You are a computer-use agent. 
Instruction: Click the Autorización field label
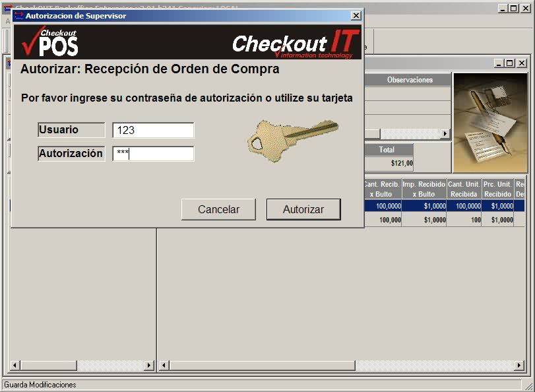point(71,154)
